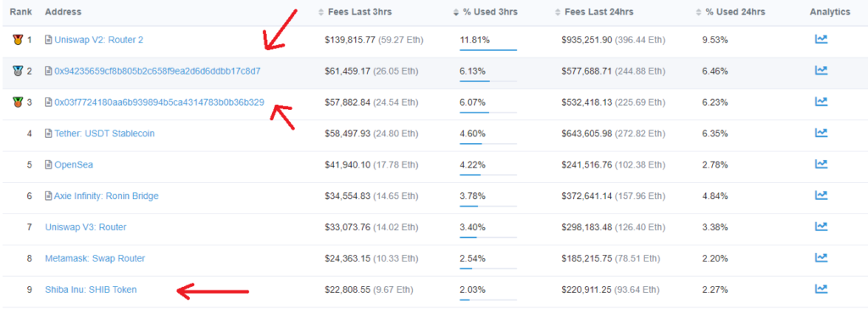This screenshot has height=309, width=868.
Task: Show analytics chart for Uniswap V3: Router
Action: click(821, 227)
